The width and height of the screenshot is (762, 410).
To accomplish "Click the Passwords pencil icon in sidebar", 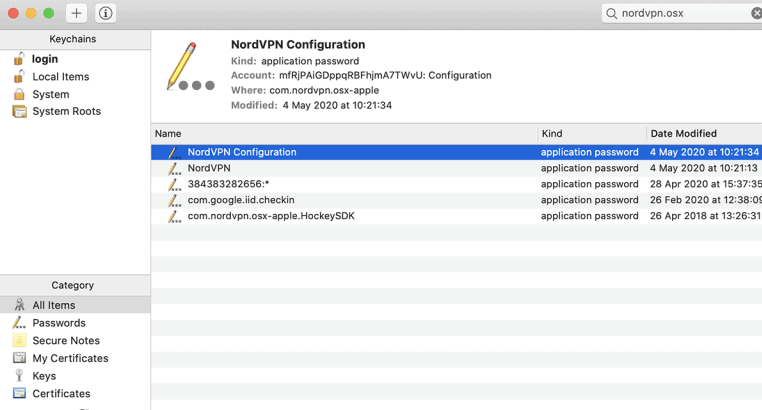I will [19, 323].
